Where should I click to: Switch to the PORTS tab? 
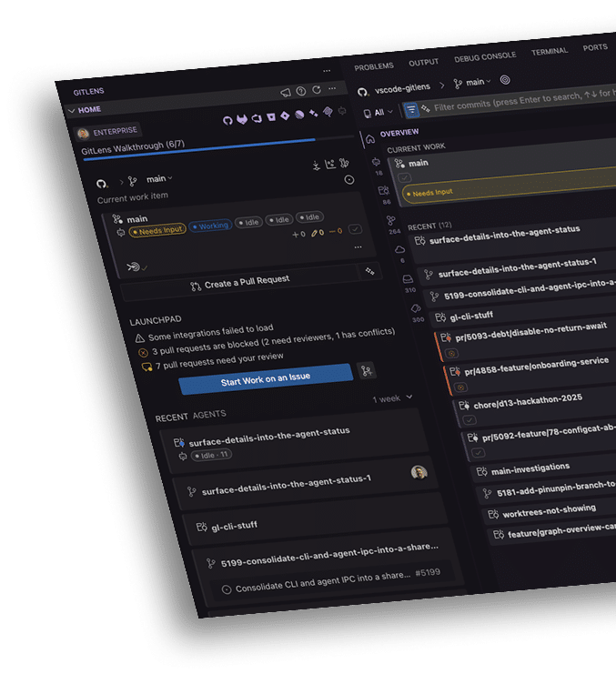click(595, 47)
